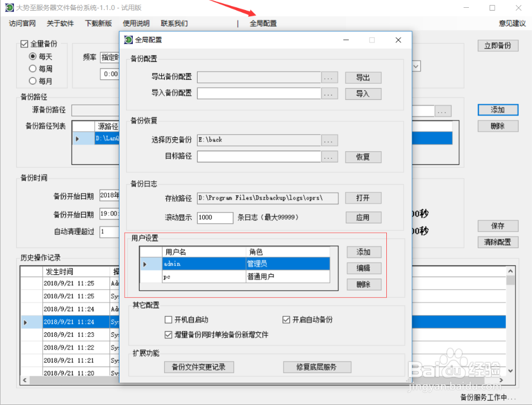
Task: Click the 存放路径 log path field
Action: click(x=268, y=198)
